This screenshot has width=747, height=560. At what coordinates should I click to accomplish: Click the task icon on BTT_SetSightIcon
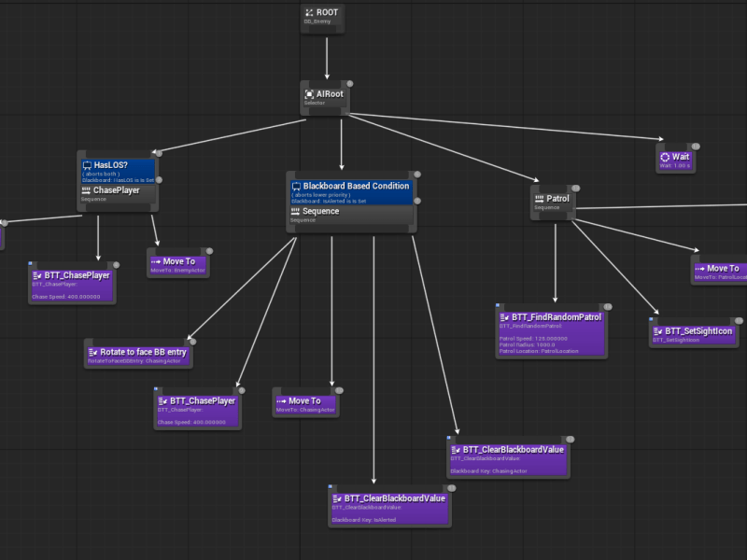656,331
